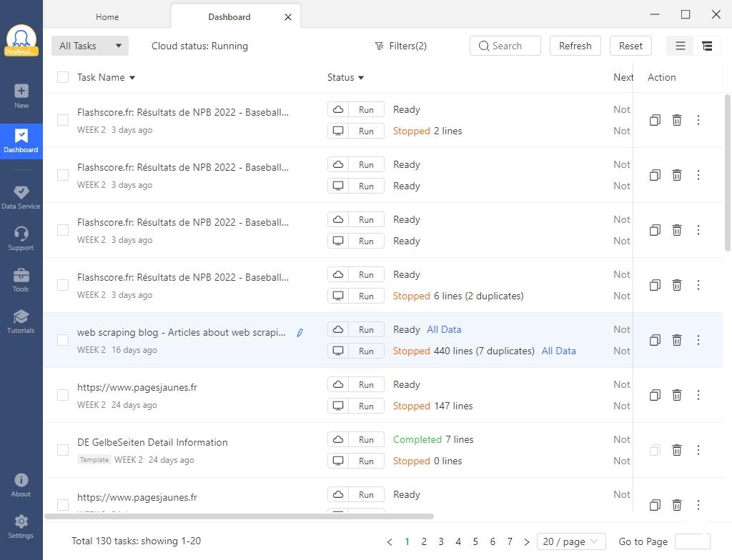The height and width of the screenshot is (560, 732).
Task: Open the Settings gear icon
Action: coord(21,527)
